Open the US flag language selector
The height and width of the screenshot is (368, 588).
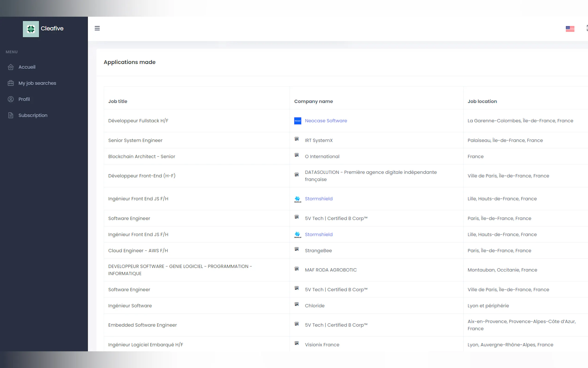point(570,29)
